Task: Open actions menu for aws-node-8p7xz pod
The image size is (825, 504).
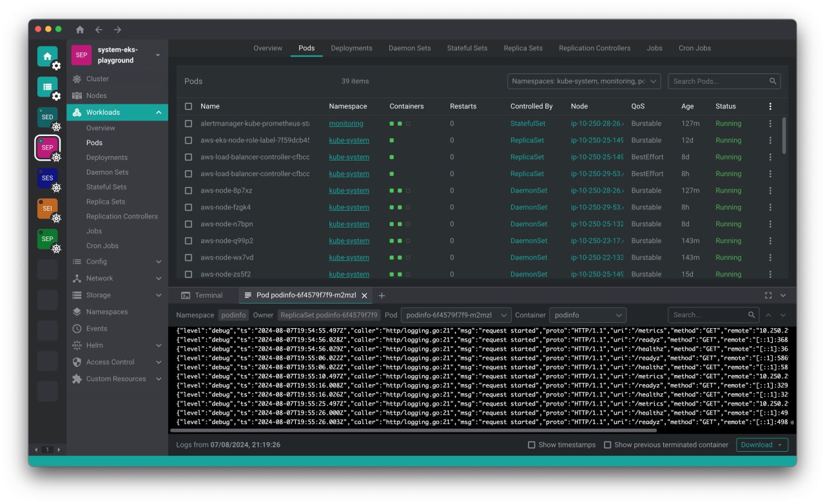Action: point(770,191)
